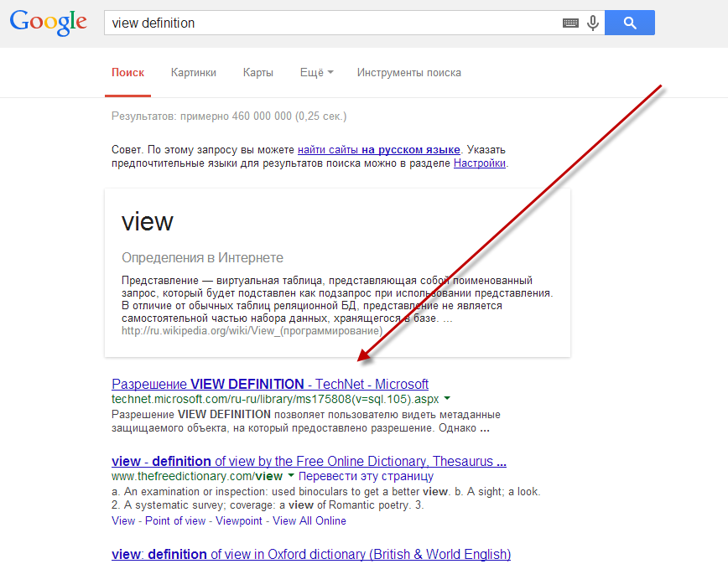Expand arrow beside thefreedictionary.com URL
728x564 pixels.
290,476
